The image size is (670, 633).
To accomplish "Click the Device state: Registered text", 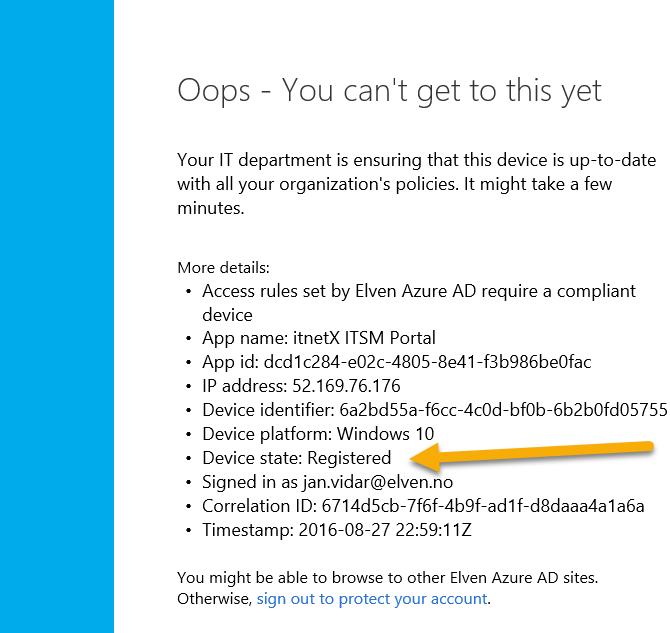I will [297, 458].
